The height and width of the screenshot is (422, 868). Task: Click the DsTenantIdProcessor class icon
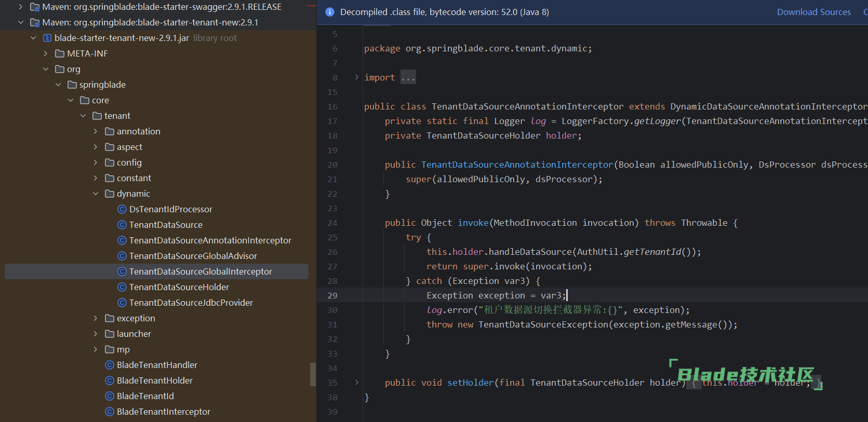click(122, 209)
